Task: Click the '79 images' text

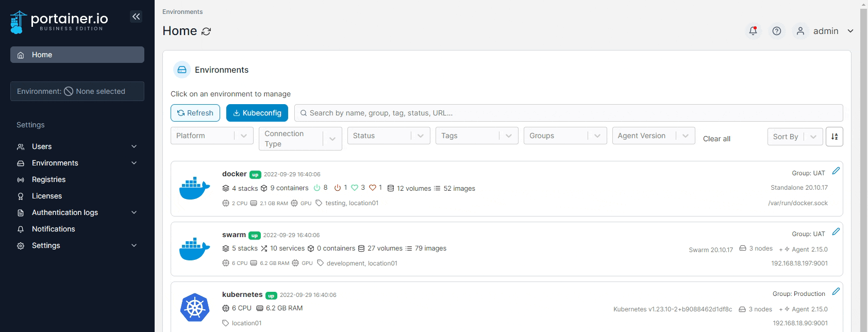Action: [x=430, y=248]
